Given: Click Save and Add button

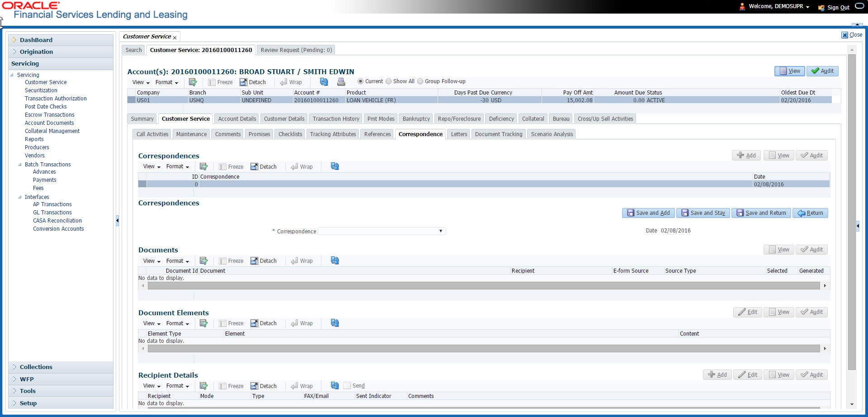Looking at the screenshot, I should [648, 213].
